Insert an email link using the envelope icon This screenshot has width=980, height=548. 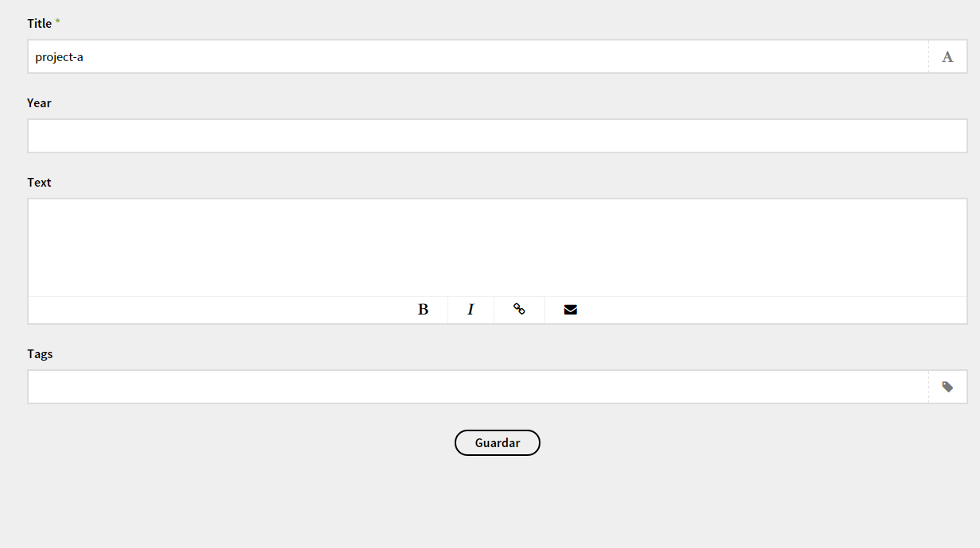pyautogui.click(x=570, y=310)
